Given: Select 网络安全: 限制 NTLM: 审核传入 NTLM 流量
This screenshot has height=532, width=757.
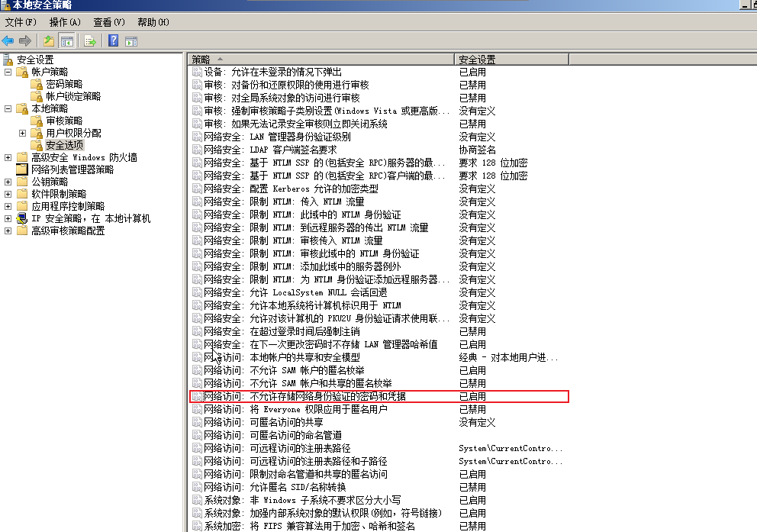Looking at the screenshot, I should [293, 240].
